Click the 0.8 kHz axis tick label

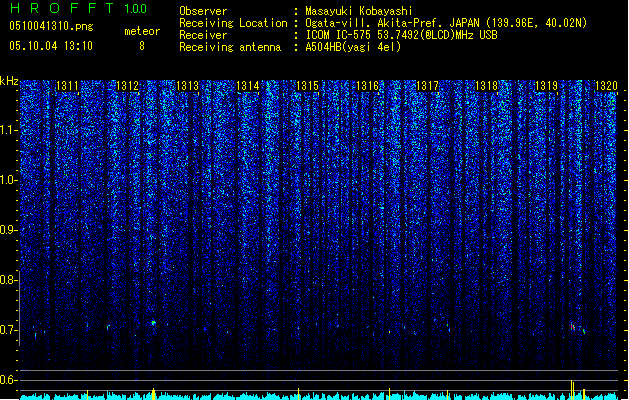(x=8, y=280)
